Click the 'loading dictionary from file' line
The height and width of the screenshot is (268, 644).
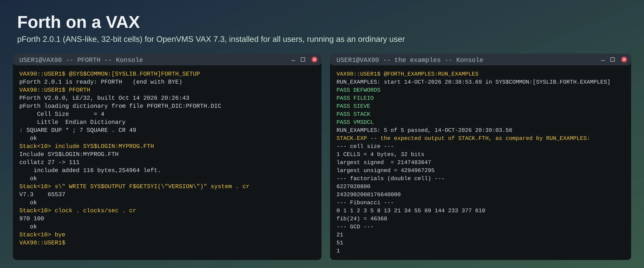120,106
